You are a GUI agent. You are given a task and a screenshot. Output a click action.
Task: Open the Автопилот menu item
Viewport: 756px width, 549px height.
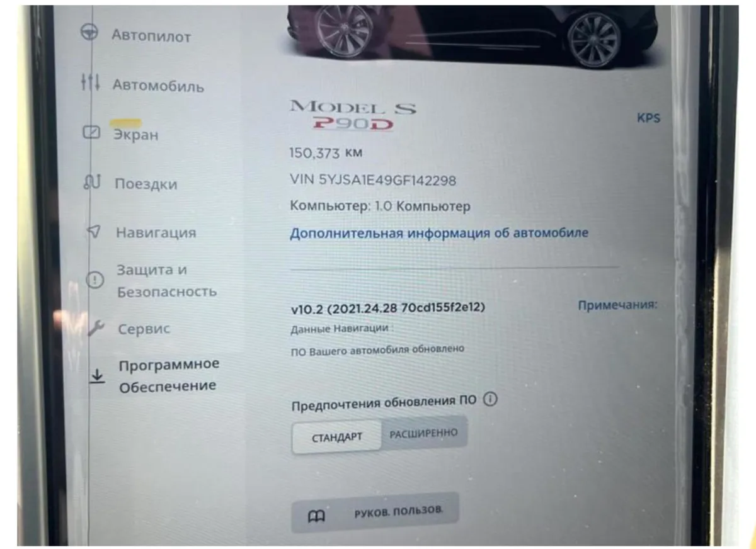tap(151, 36)
